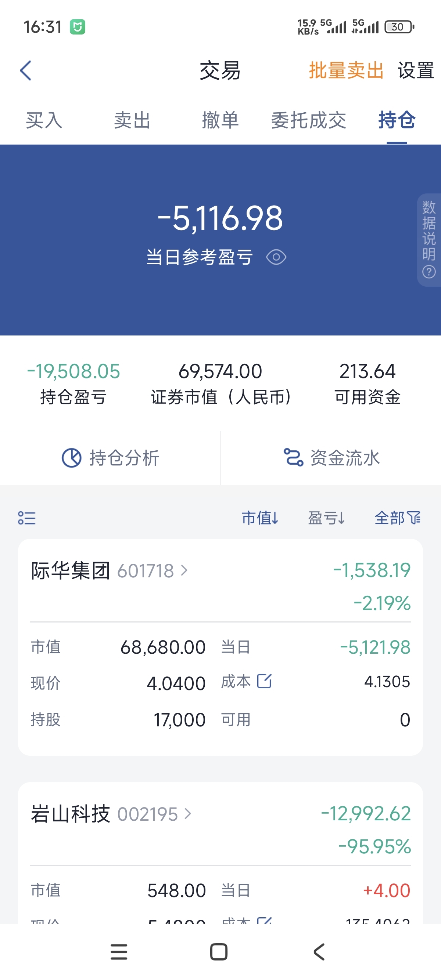Expand 际华集团 601718 stock details
The image size is (441, 980).
(x=109, y=571)
